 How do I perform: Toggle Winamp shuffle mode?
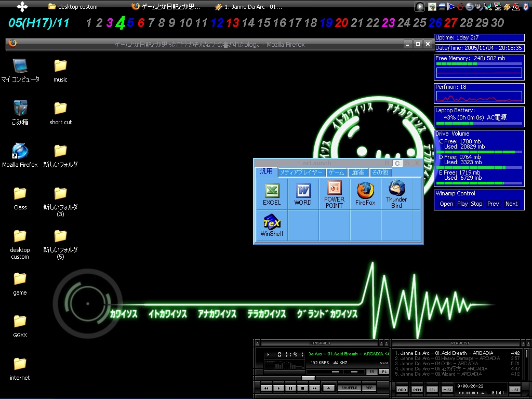349,388
